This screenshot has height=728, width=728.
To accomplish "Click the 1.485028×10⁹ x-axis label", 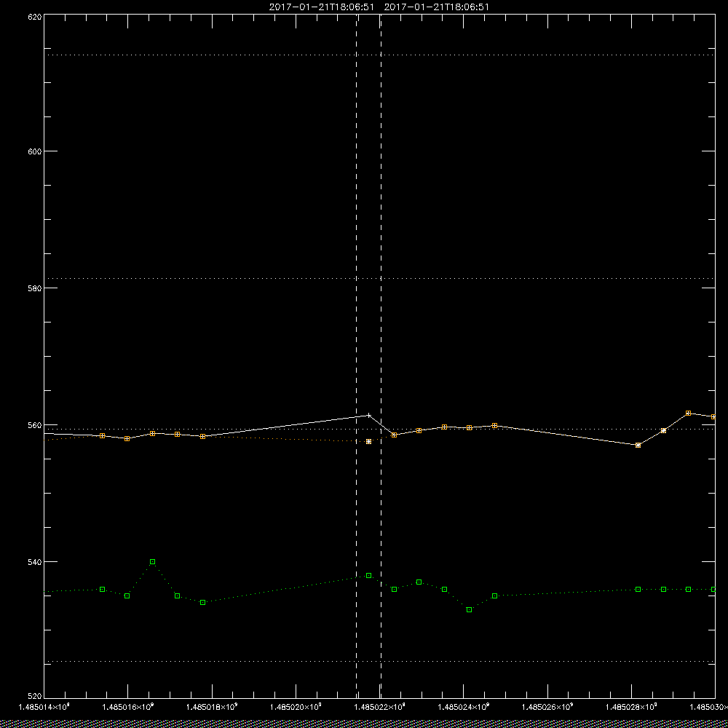I will pos(632,707).
